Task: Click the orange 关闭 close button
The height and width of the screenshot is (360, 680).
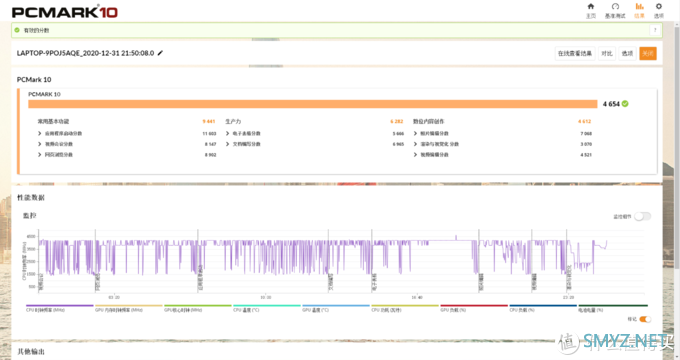Action: (648, 53)
